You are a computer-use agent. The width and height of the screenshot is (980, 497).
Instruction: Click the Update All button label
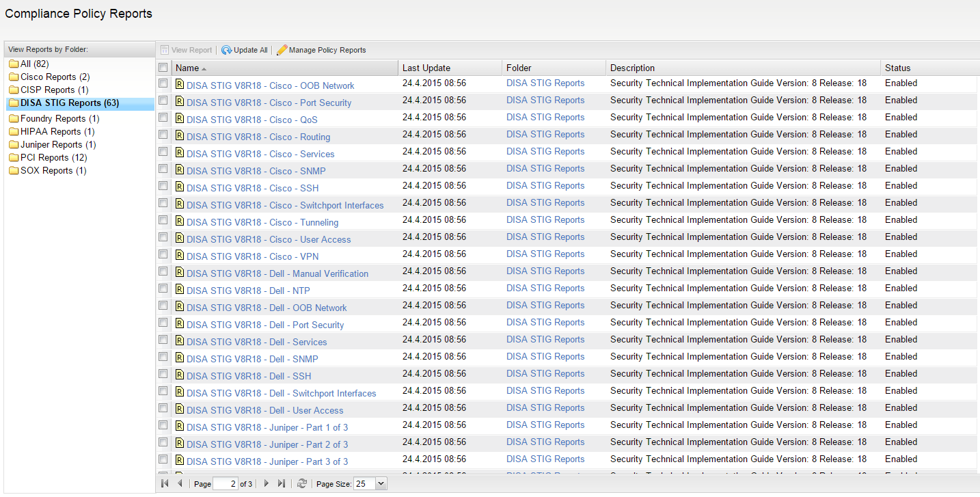(x=251, y=50)
